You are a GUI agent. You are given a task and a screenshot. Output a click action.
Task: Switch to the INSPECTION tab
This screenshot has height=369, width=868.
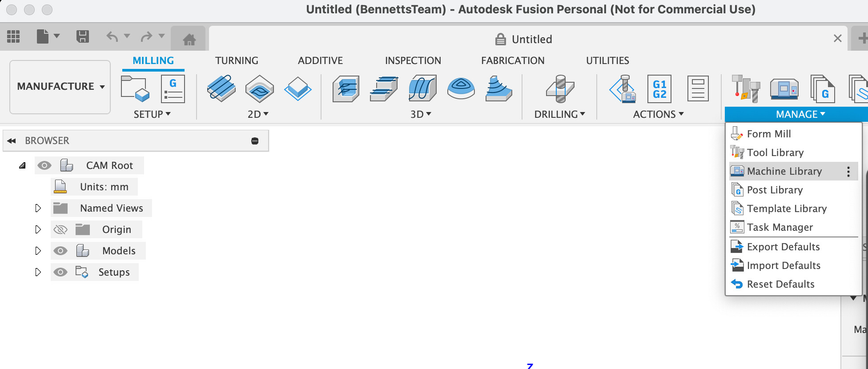413,60
